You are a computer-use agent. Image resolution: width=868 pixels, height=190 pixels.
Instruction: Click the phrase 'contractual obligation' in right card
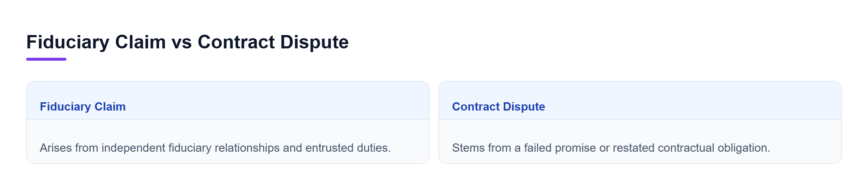click(714, 148)
